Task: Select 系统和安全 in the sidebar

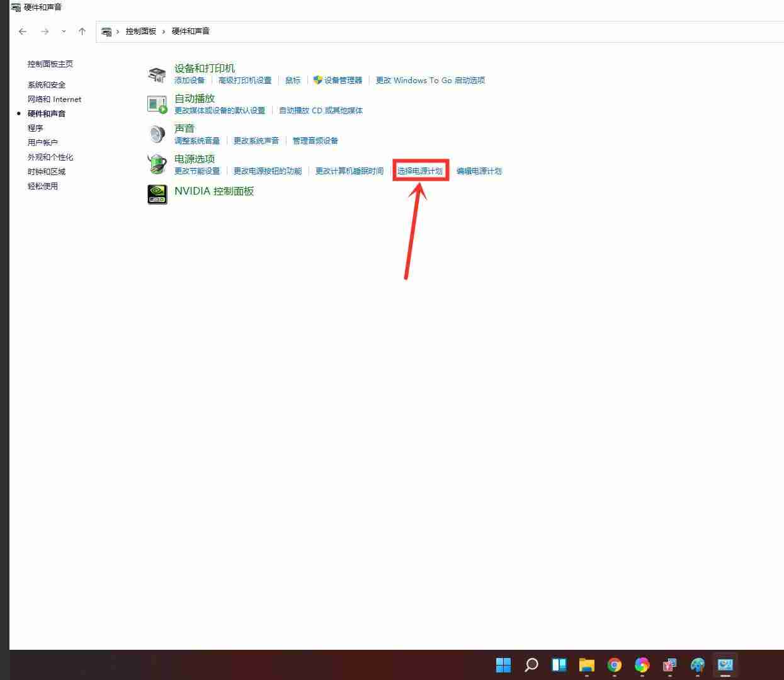Action: [x=45, y=84]
